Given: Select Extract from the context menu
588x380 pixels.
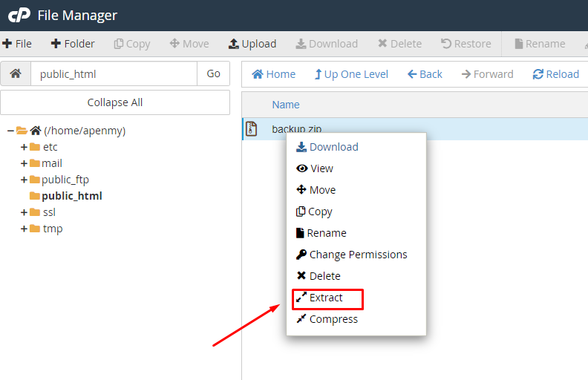Looking at the screenshot, I should tap(326, 298).
